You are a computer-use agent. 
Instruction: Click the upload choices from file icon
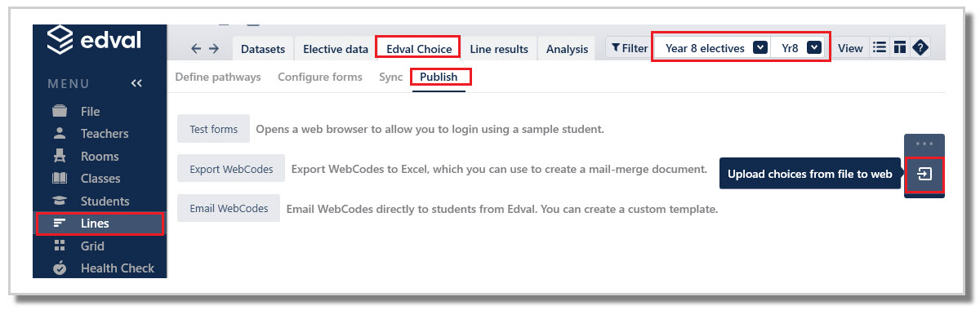point(924,175)
